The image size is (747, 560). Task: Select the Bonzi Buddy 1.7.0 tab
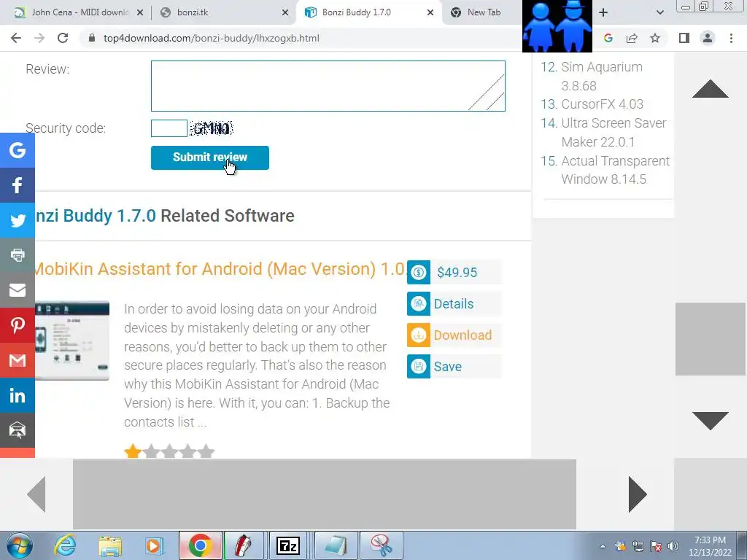click(369, 12)
